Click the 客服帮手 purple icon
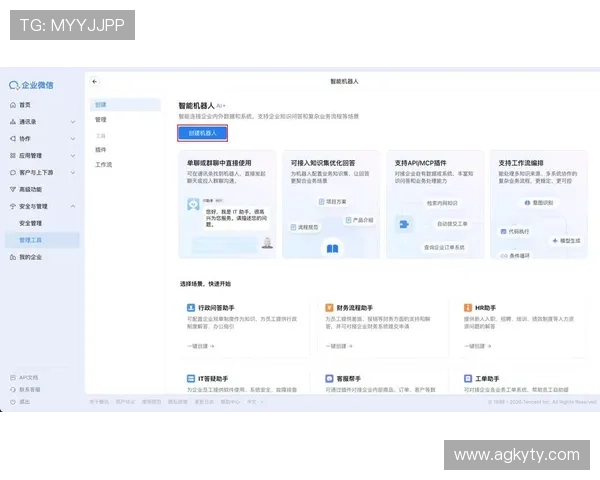Image resolution: width=600 pixels, height=480 pixels. coord(329,379)
